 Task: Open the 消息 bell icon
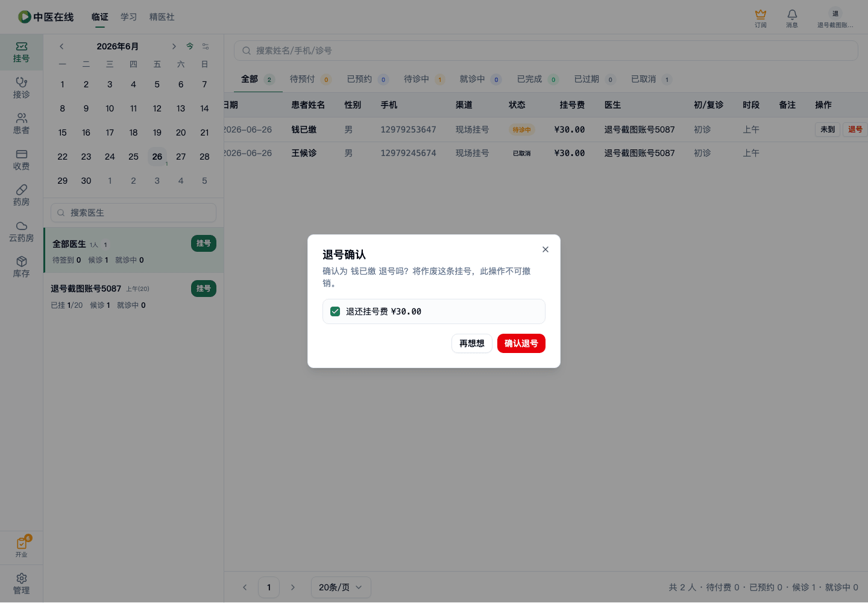792,18
